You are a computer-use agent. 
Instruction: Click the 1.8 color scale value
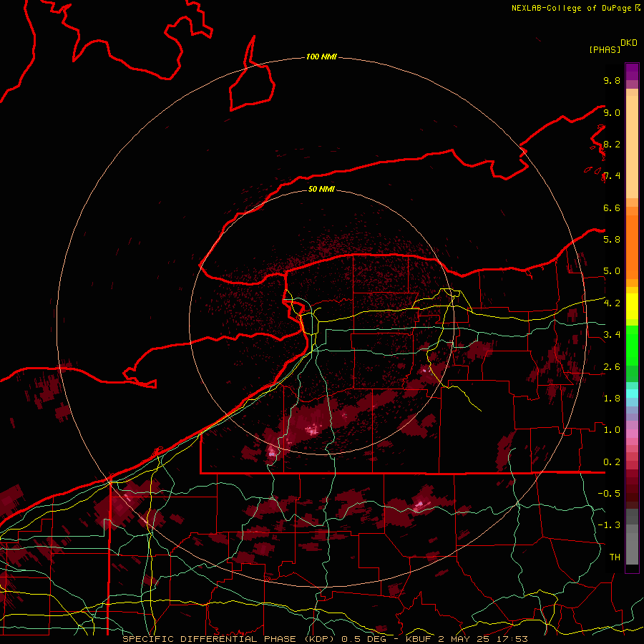point(612,398)
